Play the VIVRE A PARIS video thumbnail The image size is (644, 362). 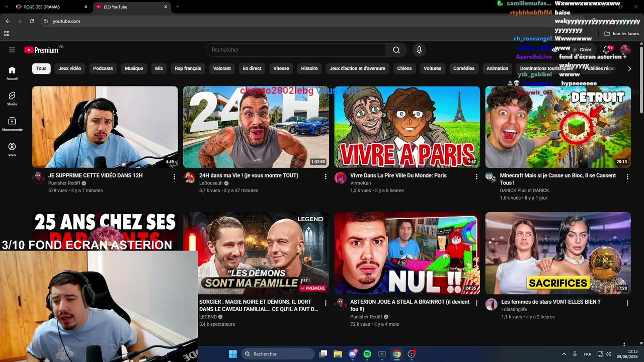[x=407, y=127]
